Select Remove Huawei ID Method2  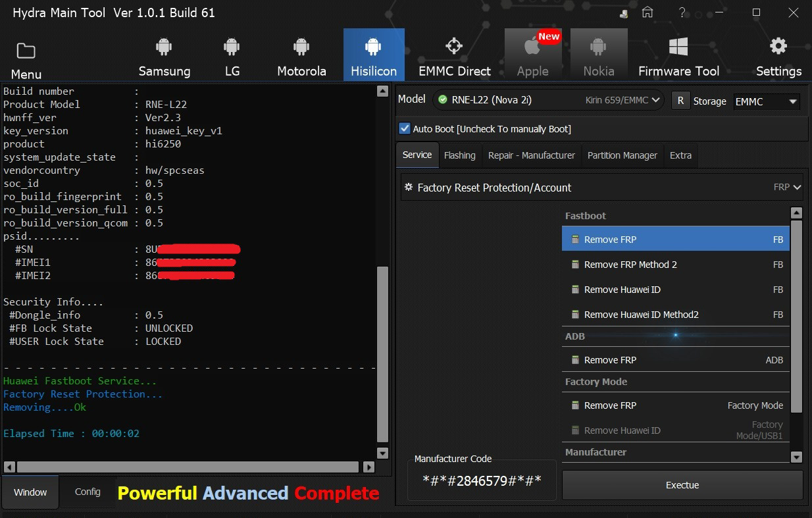[x=676, y=315]
